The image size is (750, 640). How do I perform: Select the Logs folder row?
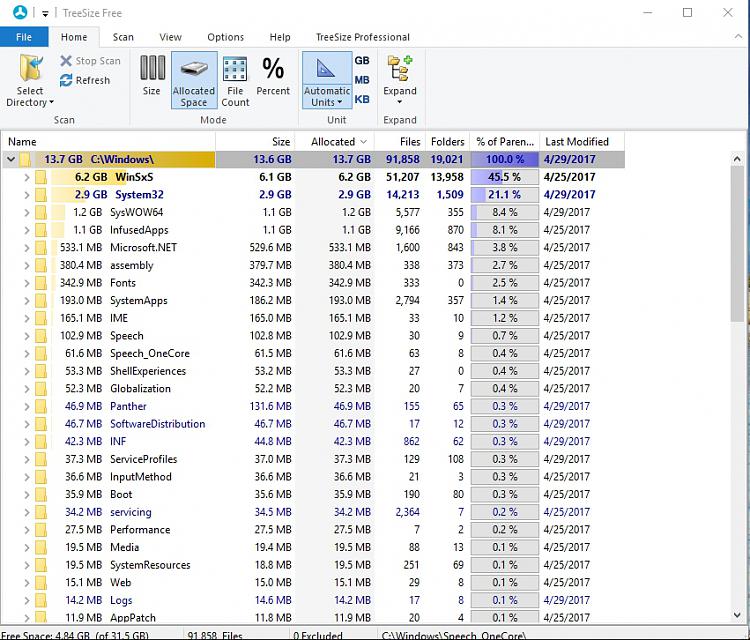pyautogui.click(x=313, y=600)
